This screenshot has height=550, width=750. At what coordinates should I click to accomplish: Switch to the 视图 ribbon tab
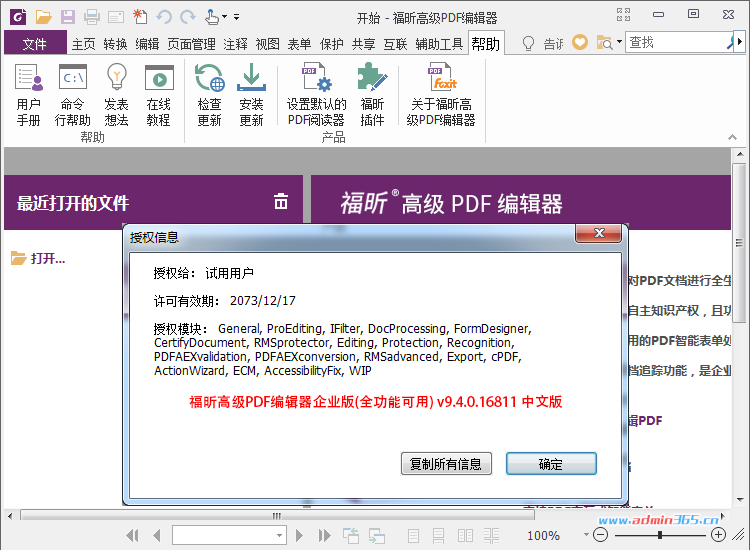(267, 44)
